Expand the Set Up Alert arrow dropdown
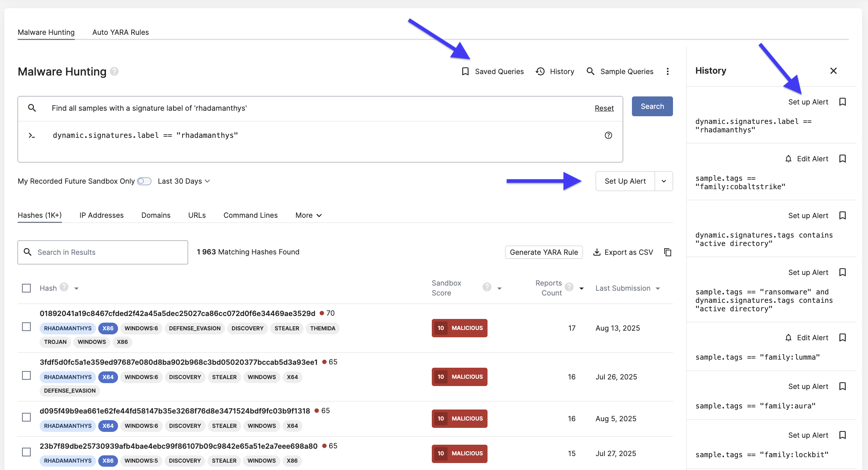Viewport: 868px width, 470px height. click(x=663, y=181)
